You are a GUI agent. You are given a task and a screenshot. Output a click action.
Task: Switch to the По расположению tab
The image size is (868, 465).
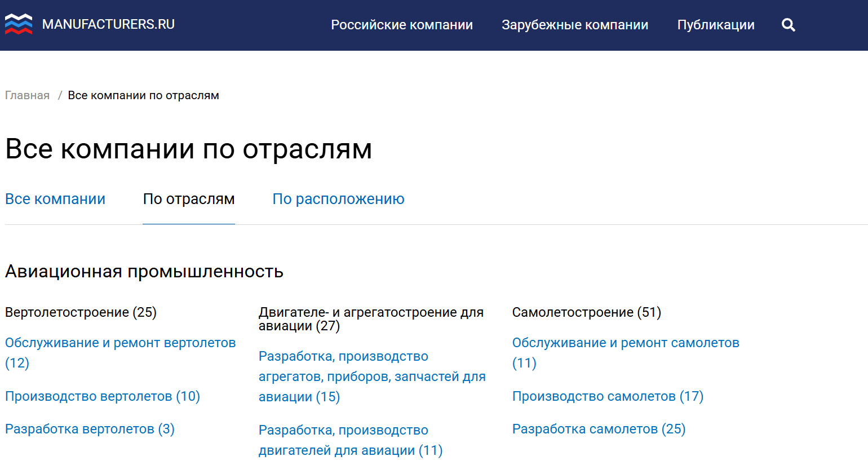338,199
